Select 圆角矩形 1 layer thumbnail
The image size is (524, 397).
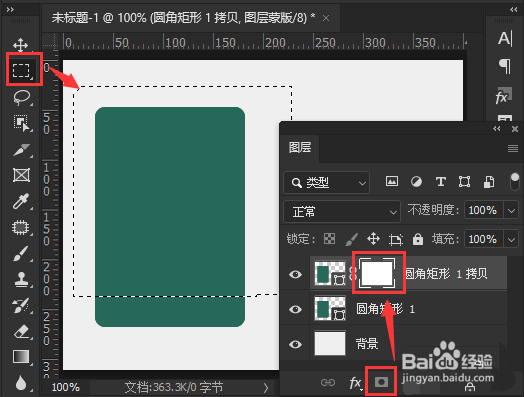pyautogui.click(x=330, y=308)
